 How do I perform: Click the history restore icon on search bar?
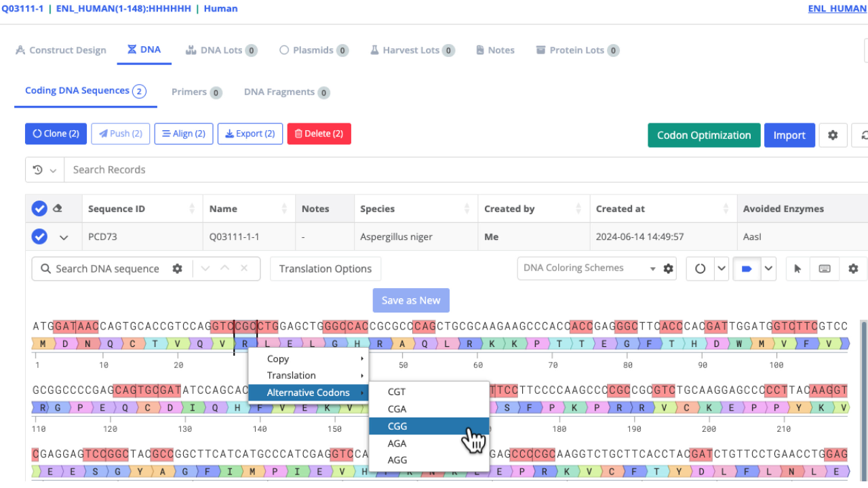(x=39, y=169)
